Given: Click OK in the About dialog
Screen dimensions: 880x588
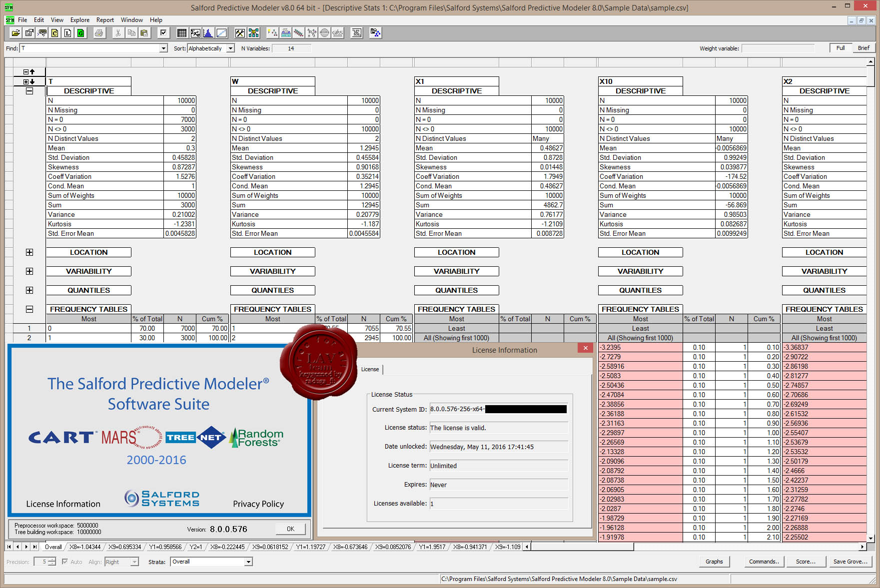Looking at the screenshot, I should [290, 529].
